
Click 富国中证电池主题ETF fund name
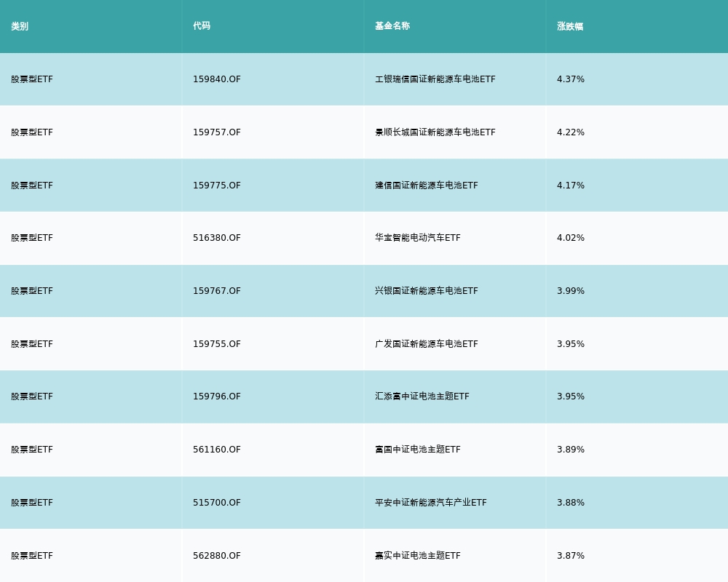(417, 450)
